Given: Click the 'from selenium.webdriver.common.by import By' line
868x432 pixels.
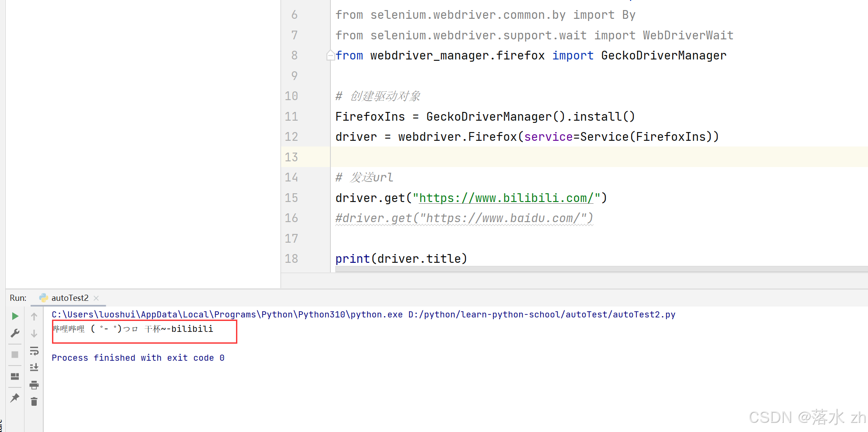Looking at the screenshot, I should pyautogui.click(x=485, y=15).
